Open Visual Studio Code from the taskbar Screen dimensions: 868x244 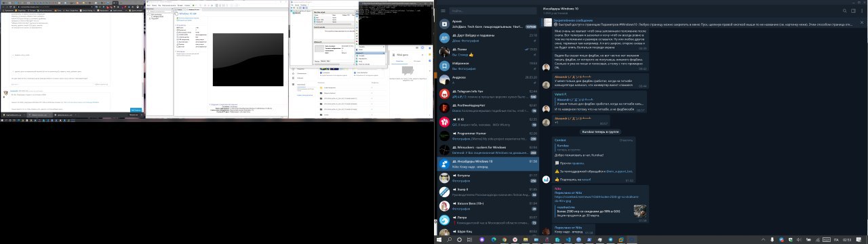click(568, 240)
